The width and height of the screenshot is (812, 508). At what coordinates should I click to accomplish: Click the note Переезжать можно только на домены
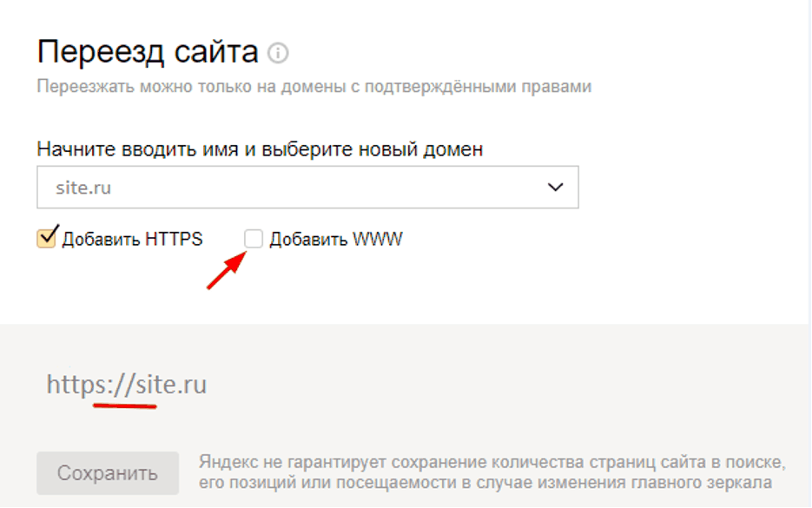click(x=314, y=86)
